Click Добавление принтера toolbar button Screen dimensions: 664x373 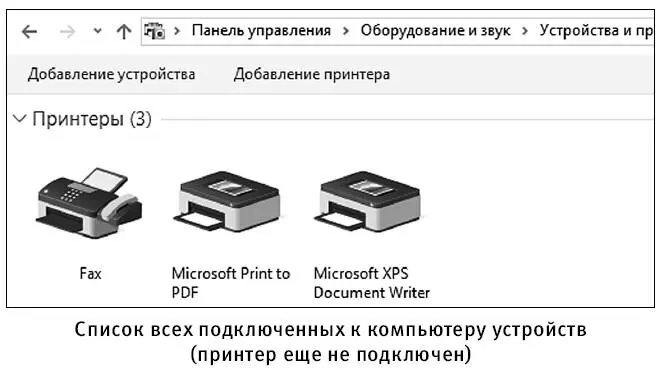[x=312, y=75]
